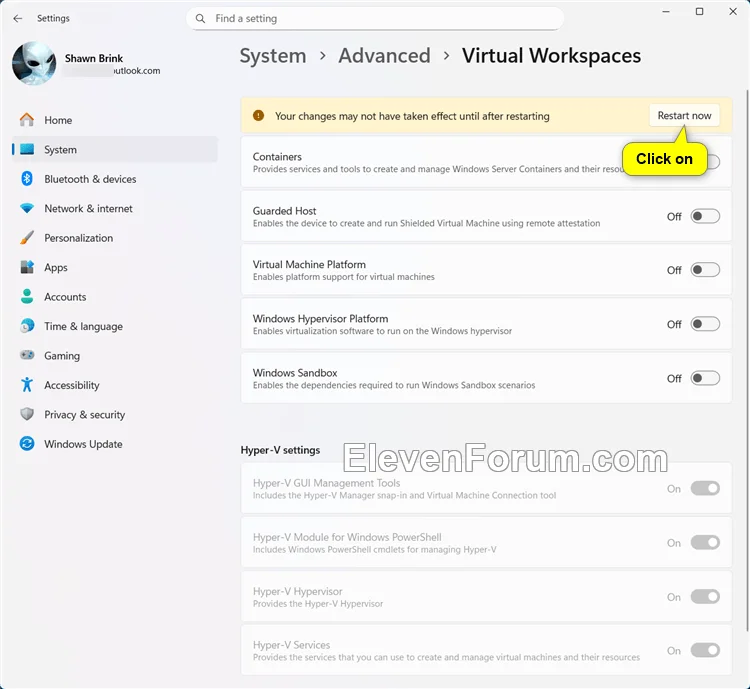
Task: Open Bluetooth & devices settings
Action: [x=115, y=178]
